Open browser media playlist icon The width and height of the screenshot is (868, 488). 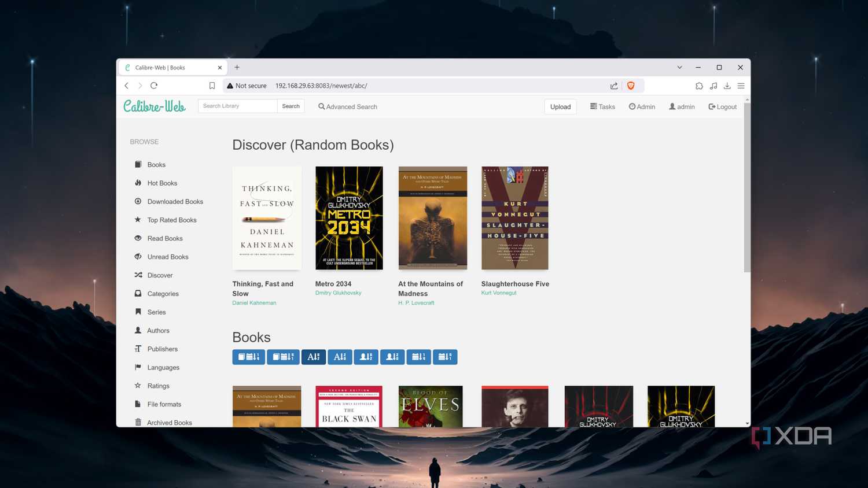pos(713,86)
